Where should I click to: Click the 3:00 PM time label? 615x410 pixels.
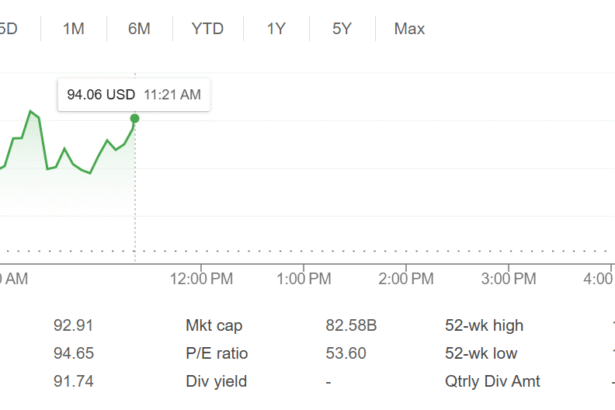click(x=508, y=277)
